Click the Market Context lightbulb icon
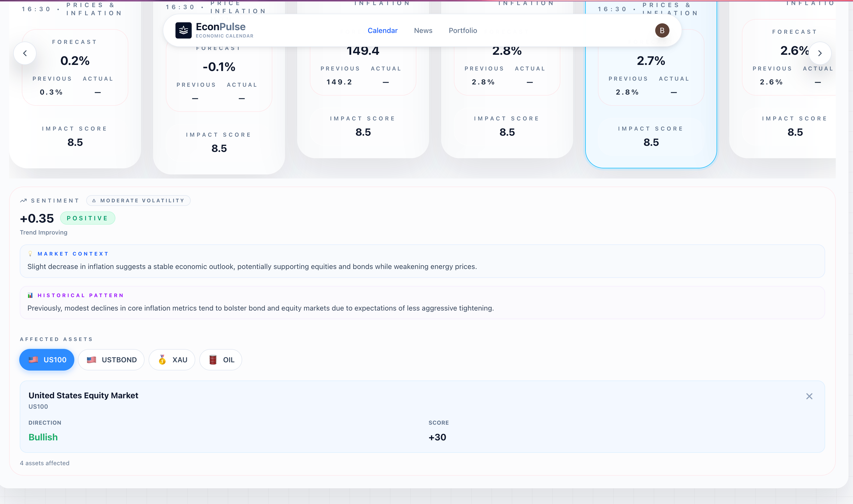The height and width of the screenshot is (504, 853). (x=31, y=254)
